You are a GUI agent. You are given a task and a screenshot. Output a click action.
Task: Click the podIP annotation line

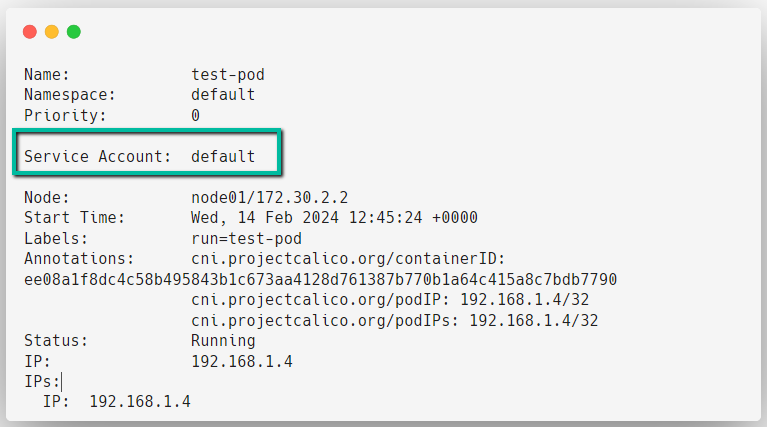click(390, 300)
